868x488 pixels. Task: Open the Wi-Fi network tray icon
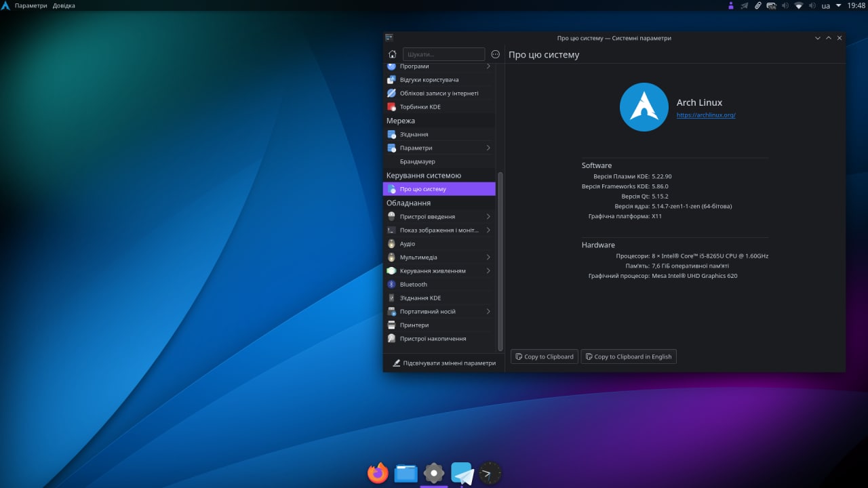point(799,5)
